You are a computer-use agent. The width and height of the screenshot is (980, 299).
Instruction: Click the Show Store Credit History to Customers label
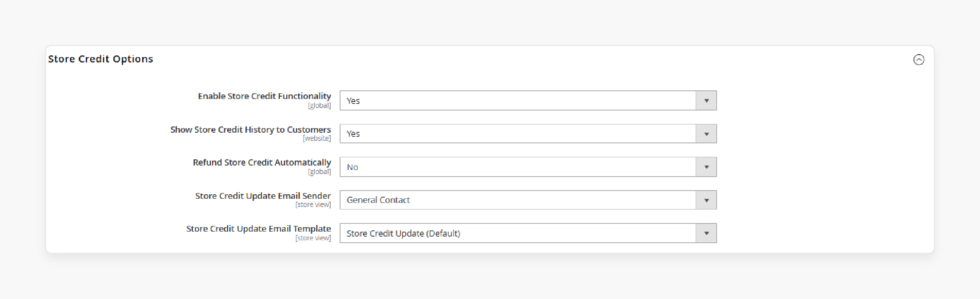[x=250, y=130]
